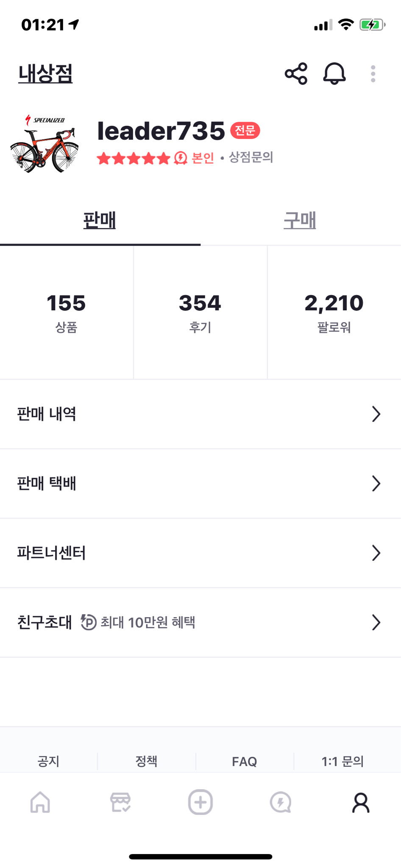Expand 판매 택배 with its chevron
Image resolution: width=401 pixels, height=868 pixels.
(376, 483)
